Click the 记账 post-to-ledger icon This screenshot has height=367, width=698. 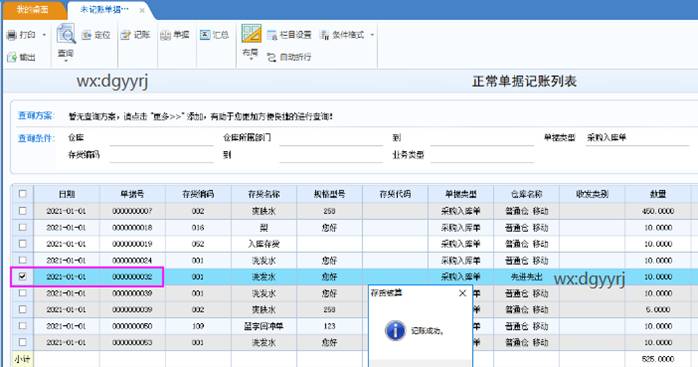point(126,35)
